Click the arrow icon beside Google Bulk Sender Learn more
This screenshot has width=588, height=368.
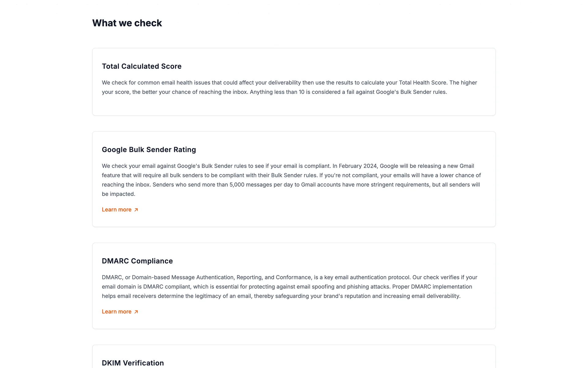pos(136,210)
